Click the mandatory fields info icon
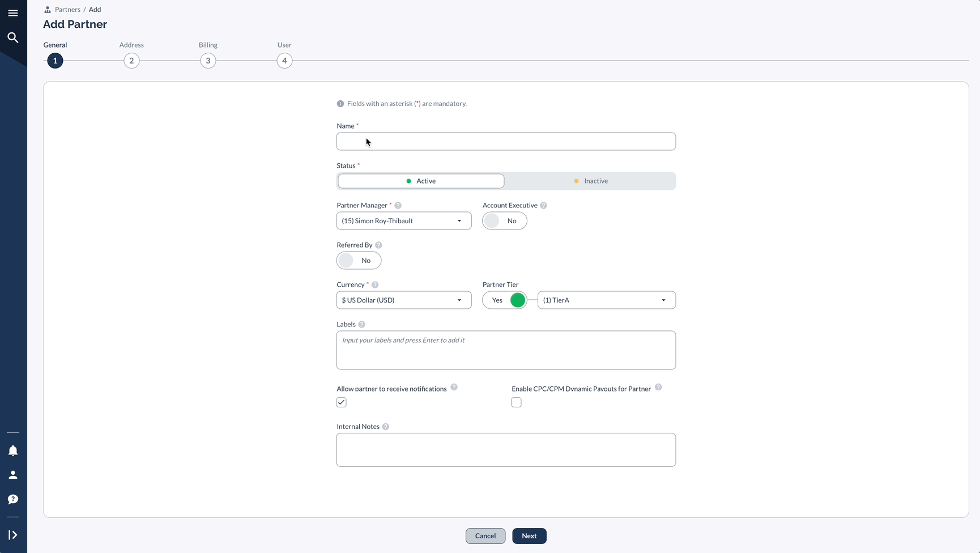 pos(340,104)
